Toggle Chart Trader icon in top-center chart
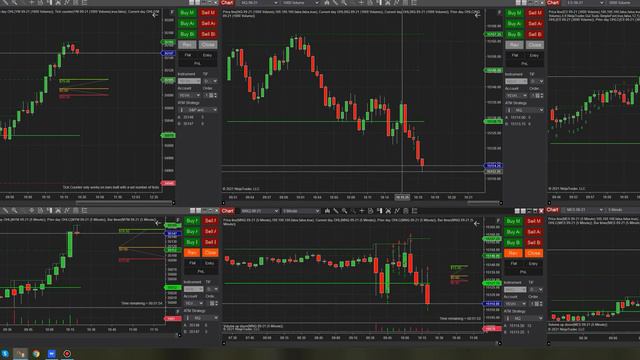This screenshot has height=360, width=640. click(379, 2)
